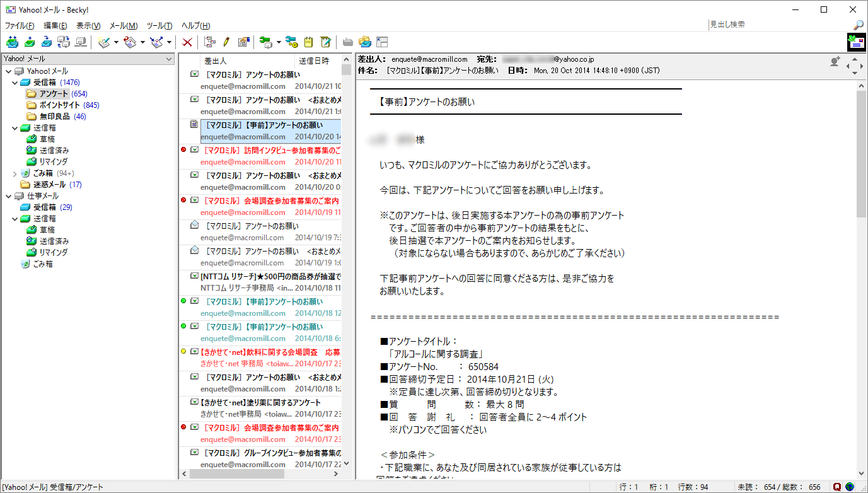
Task: Click the search magnifier icon
Action: [859, 25]
